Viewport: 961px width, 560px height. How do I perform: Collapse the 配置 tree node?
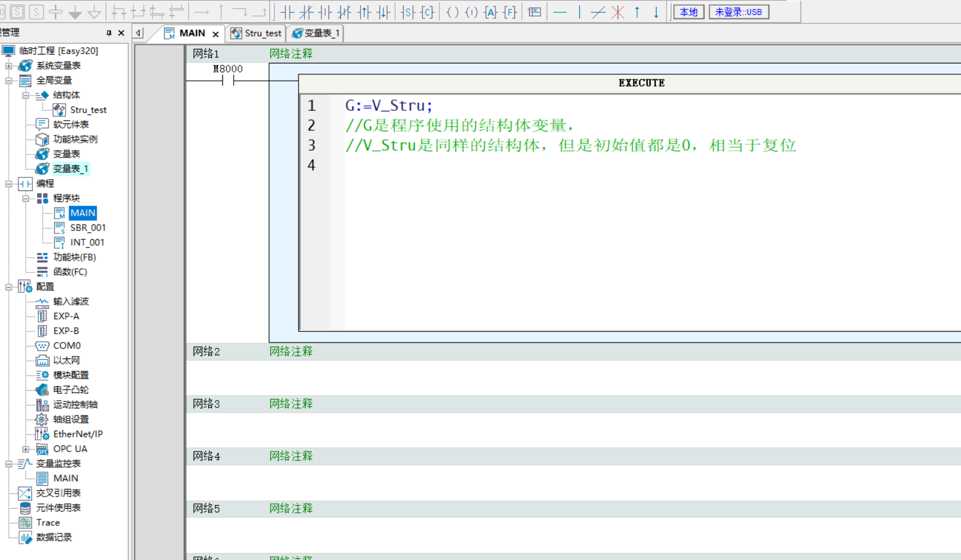(x=9, y=287)
